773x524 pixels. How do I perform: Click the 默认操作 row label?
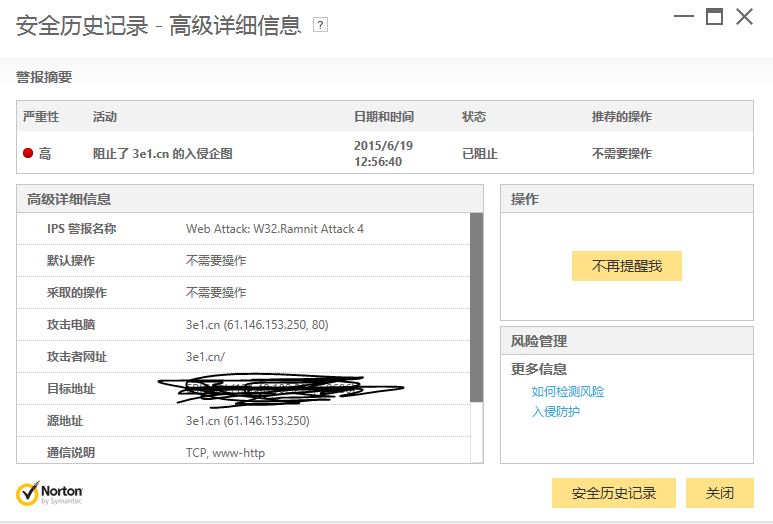[x=70, y=261]
